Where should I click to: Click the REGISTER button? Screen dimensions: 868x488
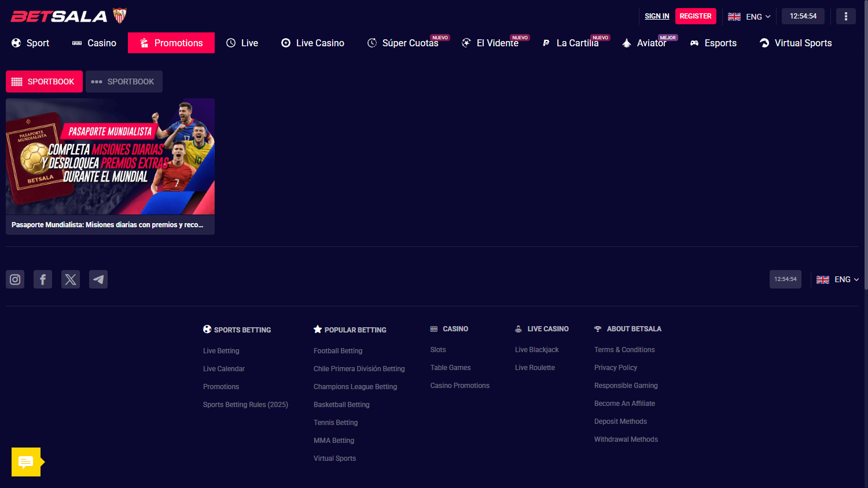tap(696, 16)
